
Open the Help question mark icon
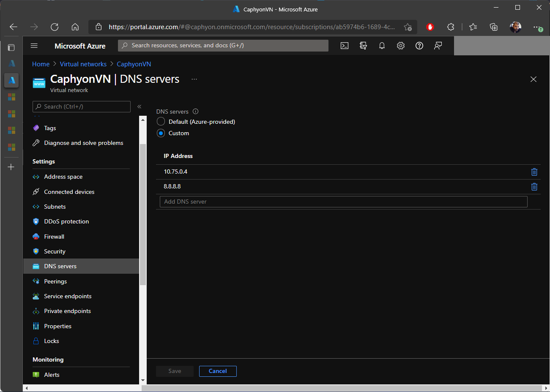point(419,46)
